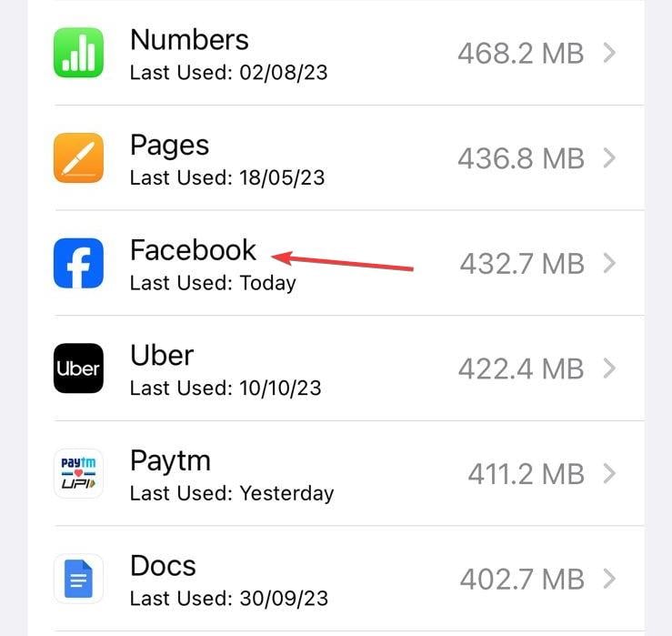Open Facebook details via right chevron
The image size is (672, 636).
click(609, 263)
